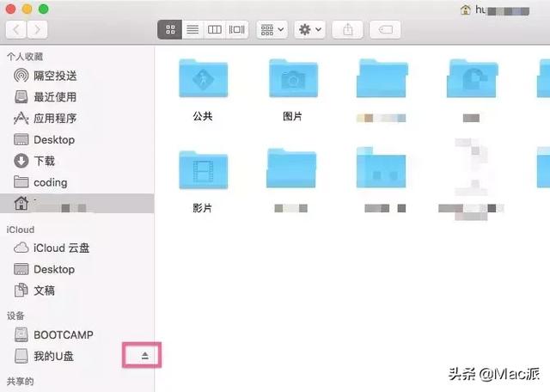
Task: Open the item arrangement dropdown
Action: coord(272,29)
